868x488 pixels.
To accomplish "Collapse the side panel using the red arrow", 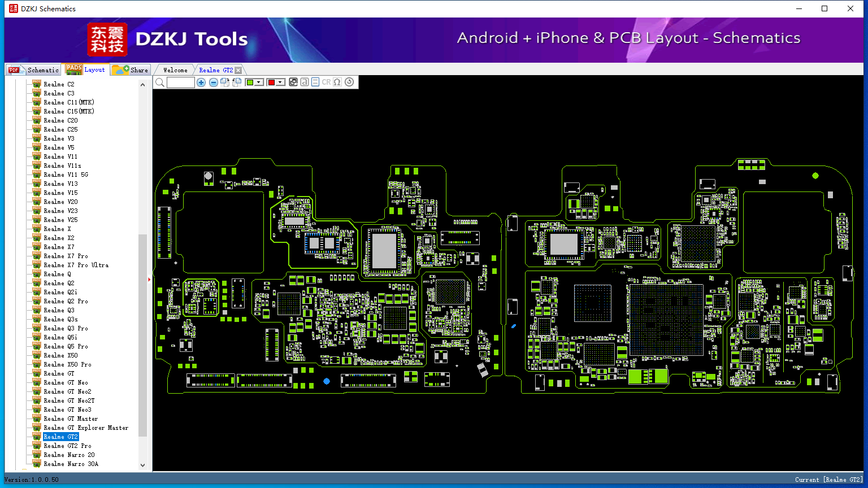I will pyautogui.click(x=149, y=279).
